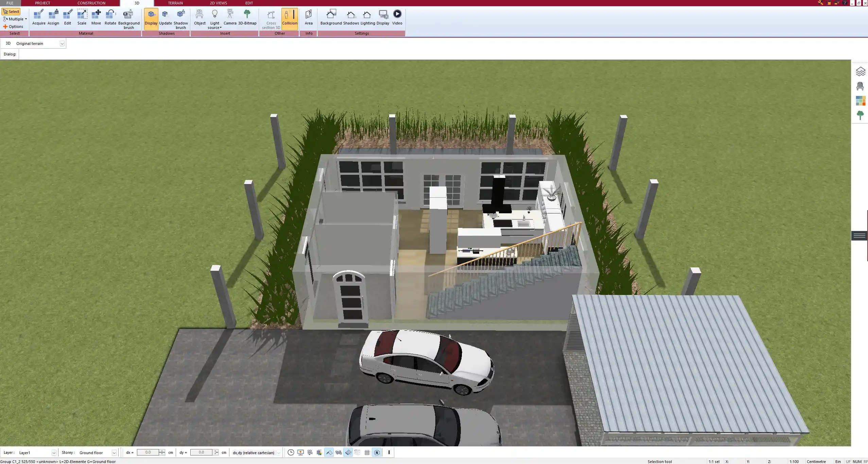Activate the Camera insert tool
Screen dimensions: 868x464
coord(231,16)
